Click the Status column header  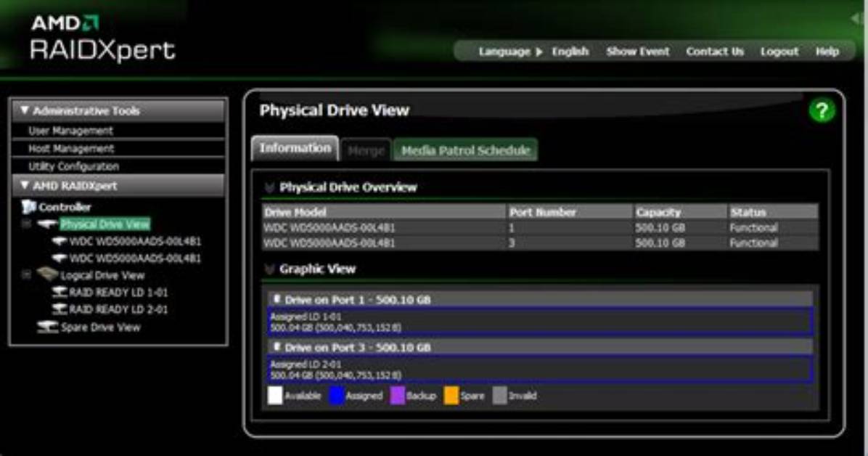pos(773,211)
